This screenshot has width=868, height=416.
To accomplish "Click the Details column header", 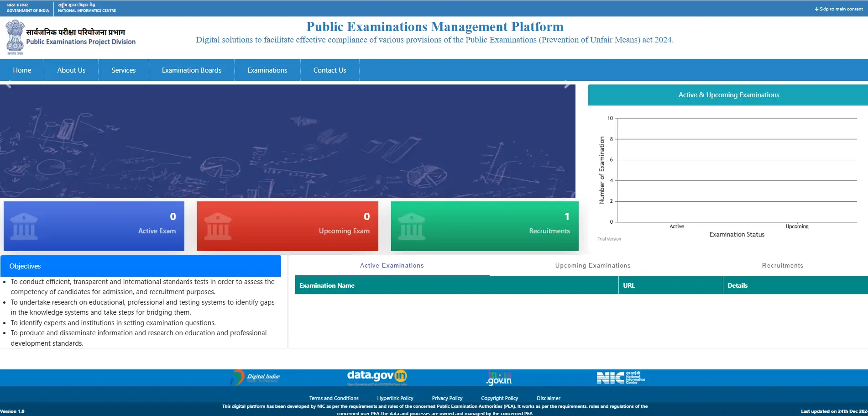I will [x=795, y=285].
